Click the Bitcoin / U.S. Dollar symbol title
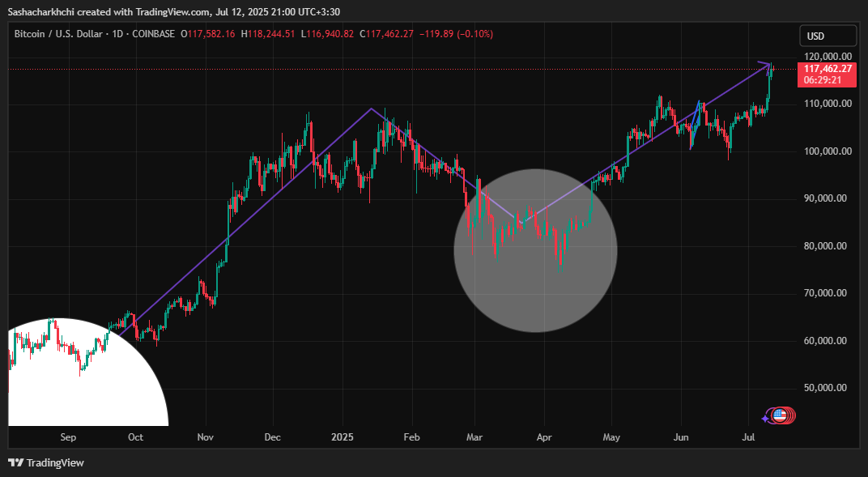This screenshot has height=477, width=868. [58, 34]
